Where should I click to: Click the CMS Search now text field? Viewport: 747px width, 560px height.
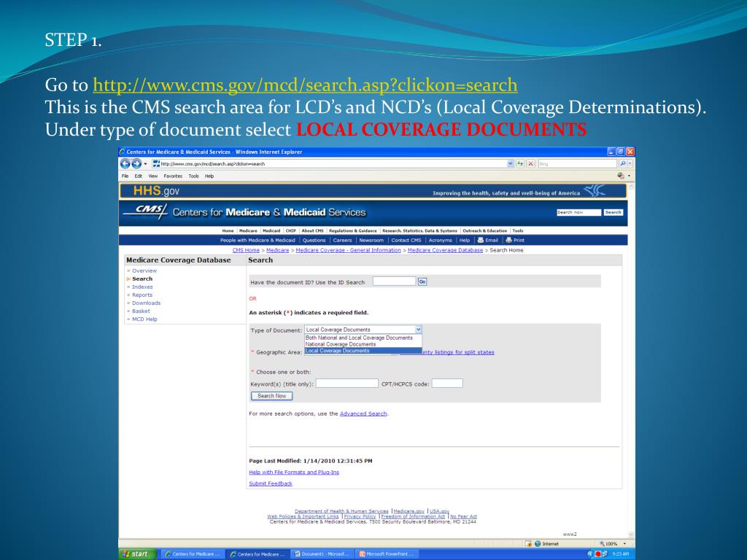pyautogui.click(x=578, y=212)
